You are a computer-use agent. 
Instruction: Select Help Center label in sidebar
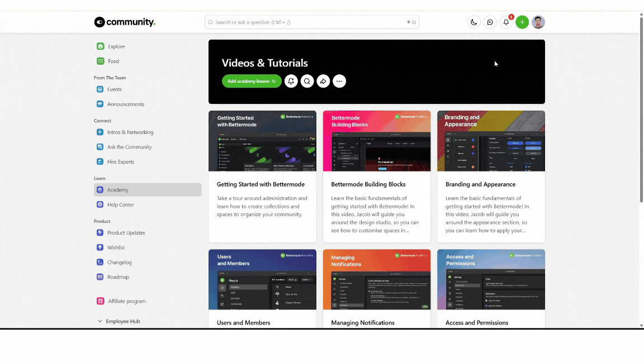point(121,204)
